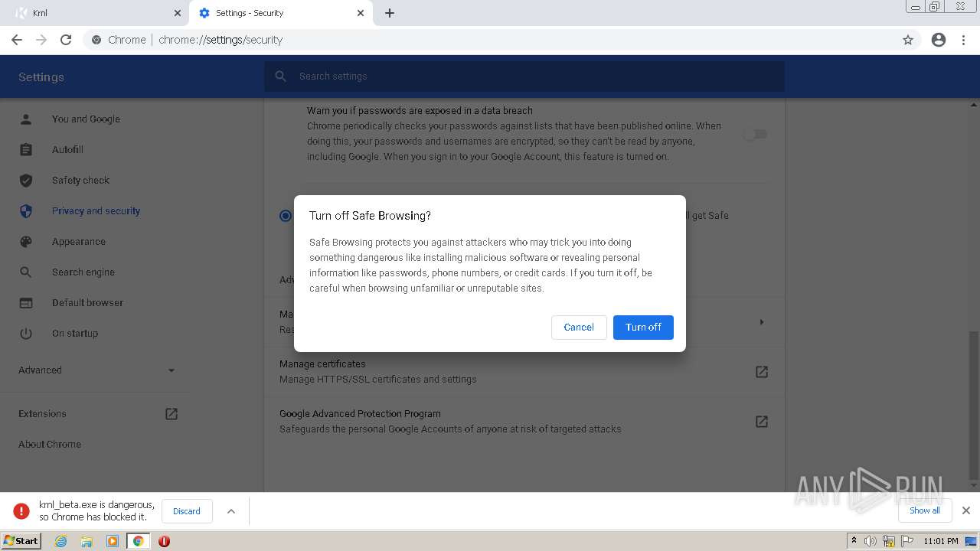Viewport: 980px width, 551px height.
Task: Open About Chrome page
Action: point(50,445)
